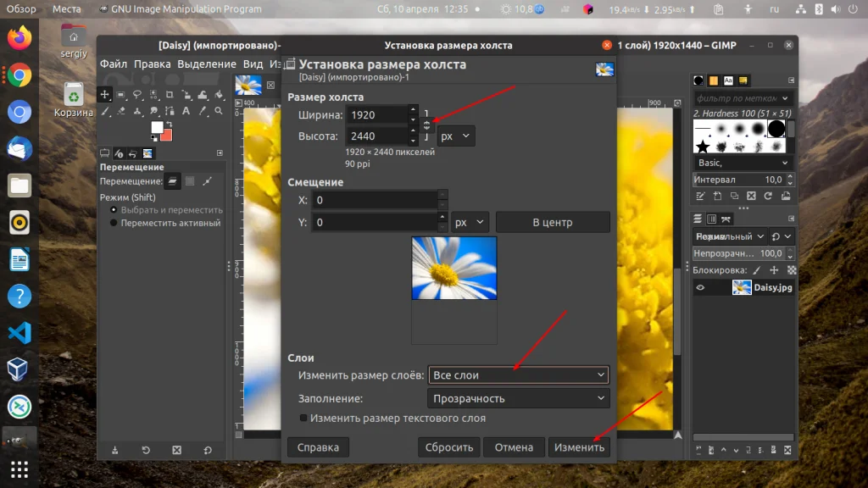
Task: Select the Eraser tool
Action: 121,111
